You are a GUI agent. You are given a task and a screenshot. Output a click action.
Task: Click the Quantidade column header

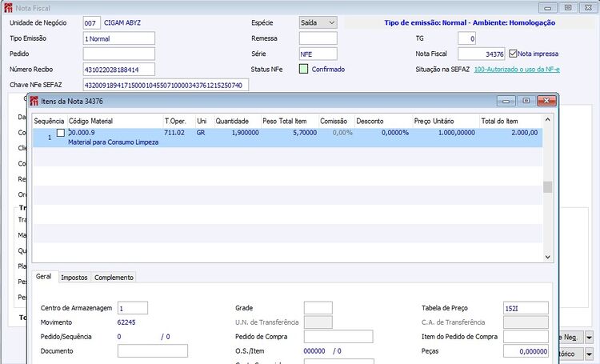pyautogui.click(x=238, y=121)
